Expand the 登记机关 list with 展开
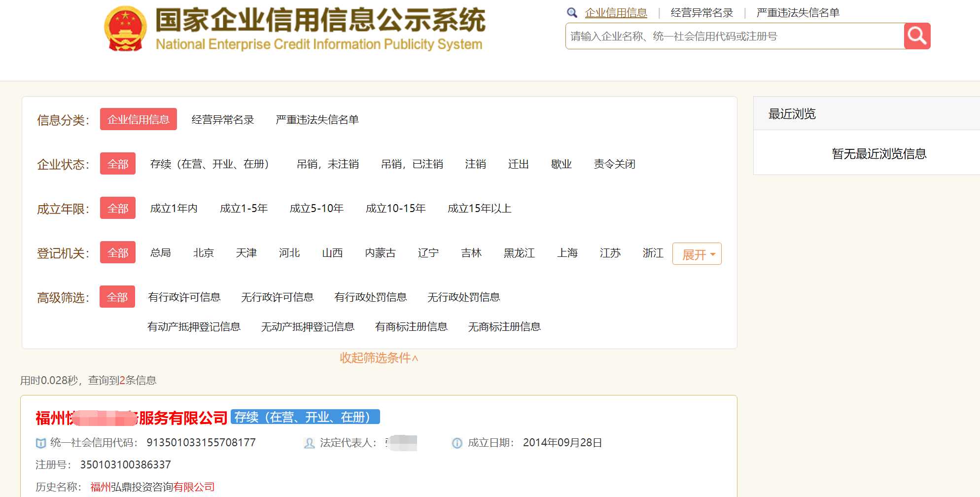This screenshot has height=497, width=980. [x=697, y=254]
